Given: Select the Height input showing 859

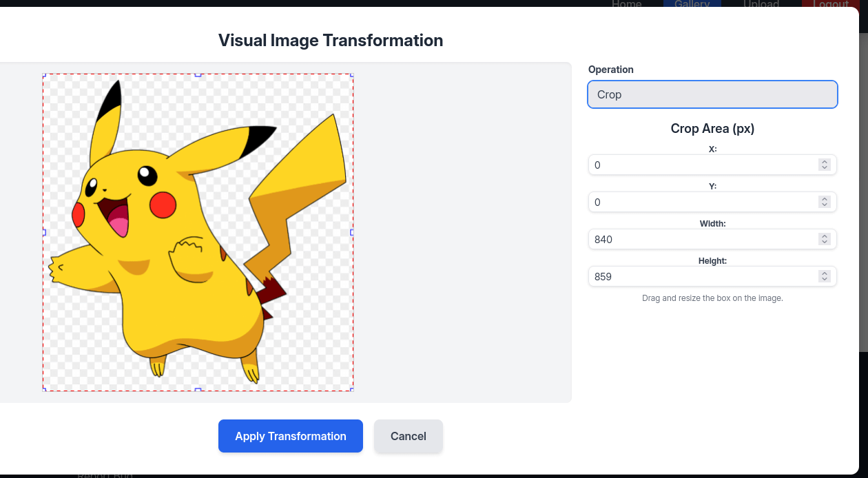Looking at the screenshot, I should [x=703, y=276].
